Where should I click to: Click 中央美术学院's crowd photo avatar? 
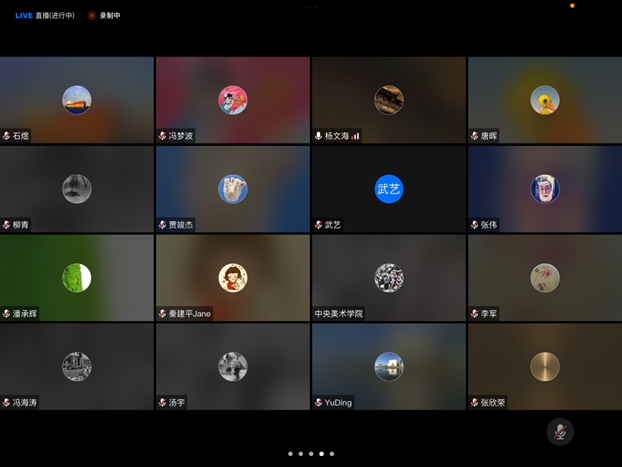[x=389, y=278]
